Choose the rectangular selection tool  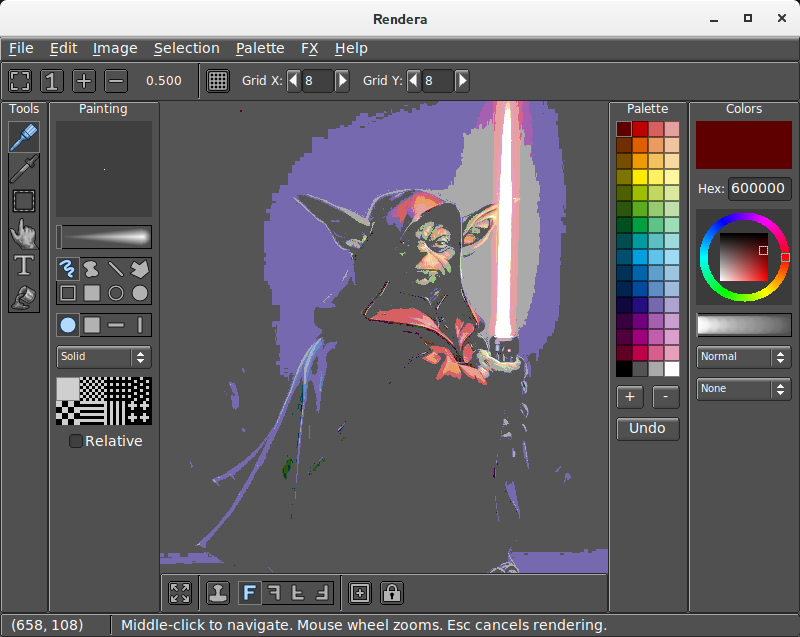[24, 201]
